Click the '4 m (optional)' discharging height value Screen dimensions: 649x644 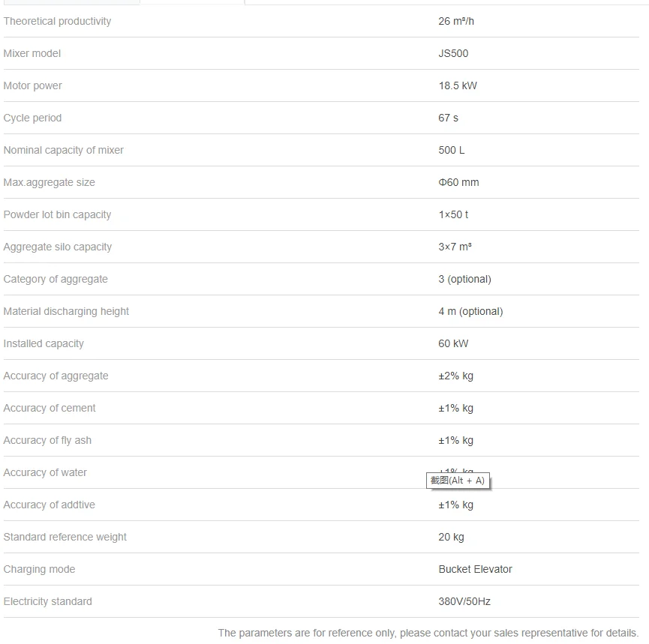[470, 311]
